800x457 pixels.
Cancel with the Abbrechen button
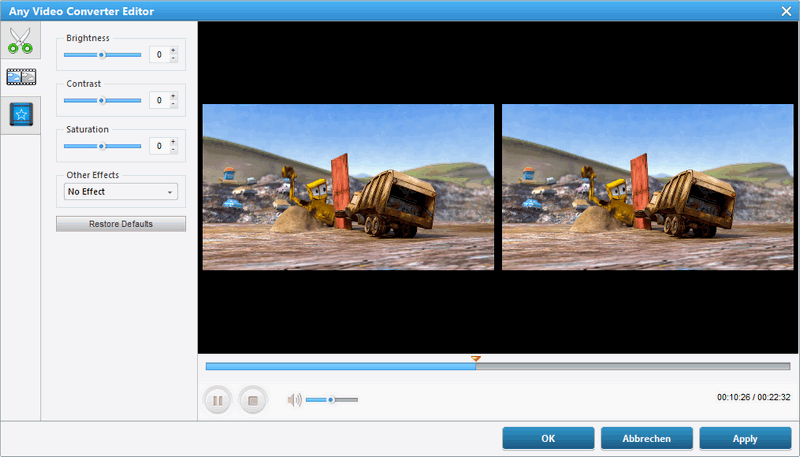[646, 439]
